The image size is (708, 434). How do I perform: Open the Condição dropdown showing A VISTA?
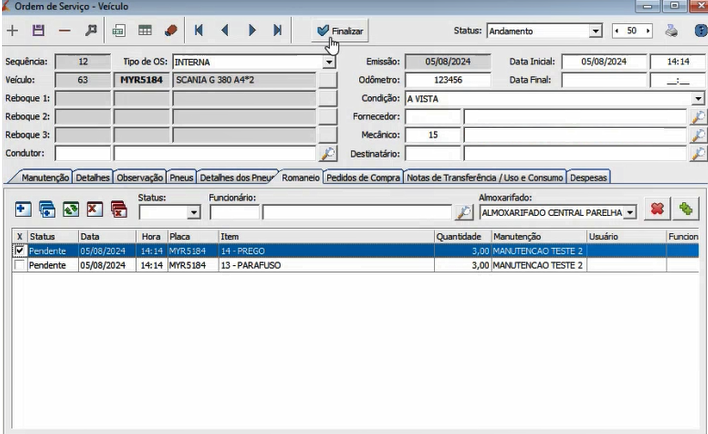[698, 98]
